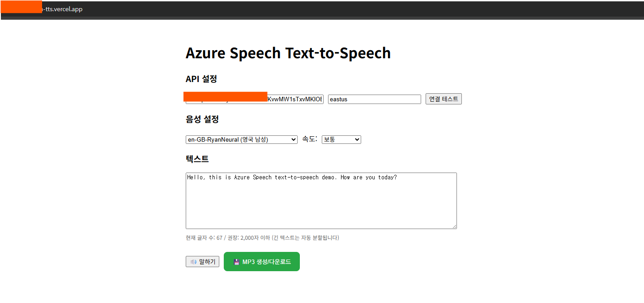This screenshot has height=303, width=644.
Task: Click the 연결 테스트 button
Action: (444, 99)
